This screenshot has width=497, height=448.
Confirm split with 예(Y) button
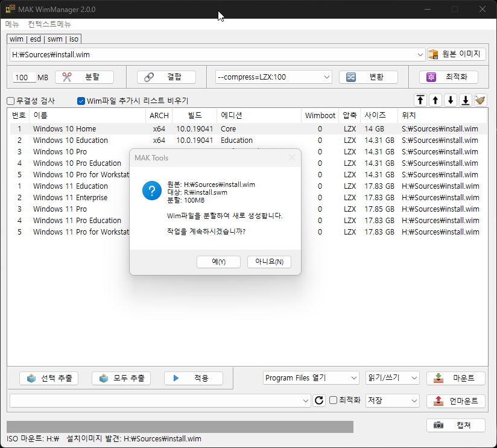[x=219, y=262]
